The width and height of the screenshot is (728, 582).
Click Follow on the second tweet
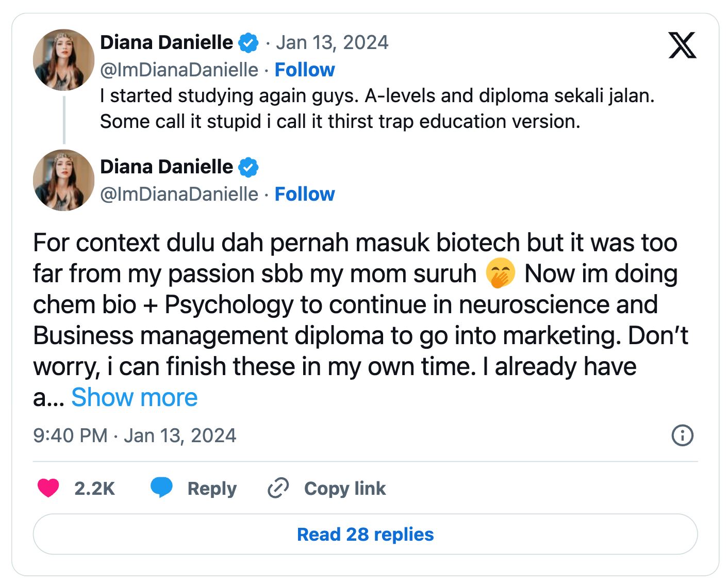(305, 194)
